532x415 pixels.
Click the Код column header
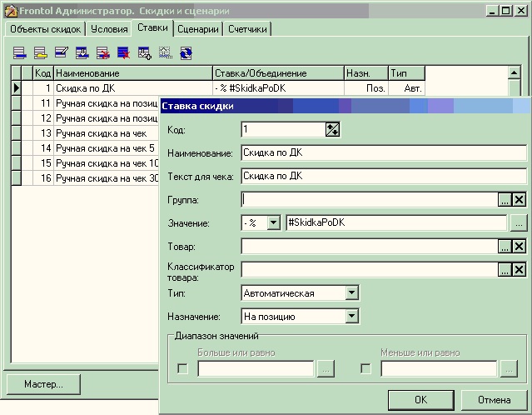point(43,73)
